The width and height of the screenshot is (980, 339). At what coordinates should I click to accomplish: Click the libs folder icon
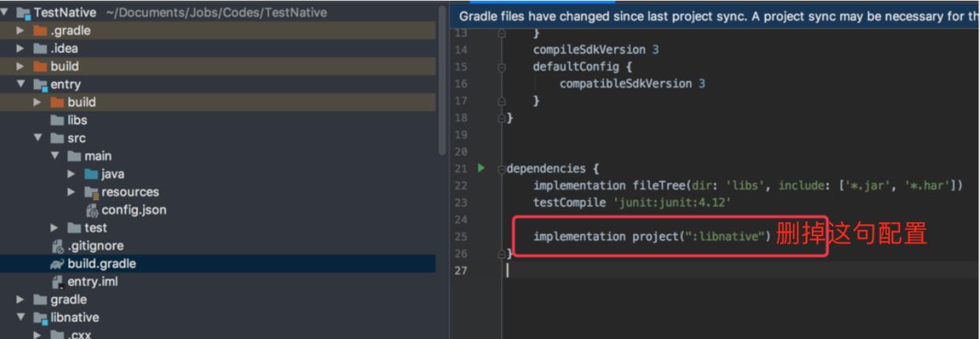tap(57, 120)
